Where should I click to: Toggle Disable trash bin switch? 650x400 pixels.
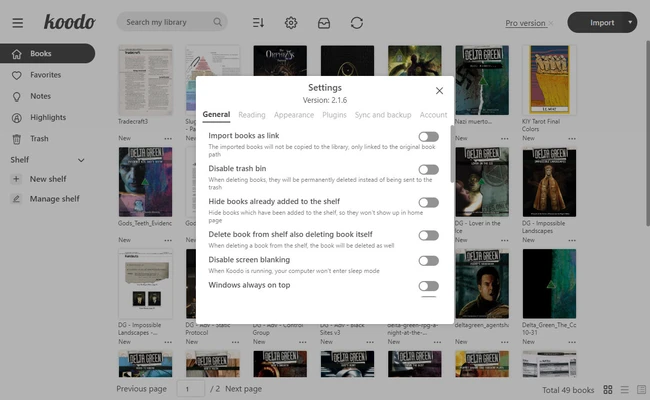pyautogui.click(x=428, y=170)
